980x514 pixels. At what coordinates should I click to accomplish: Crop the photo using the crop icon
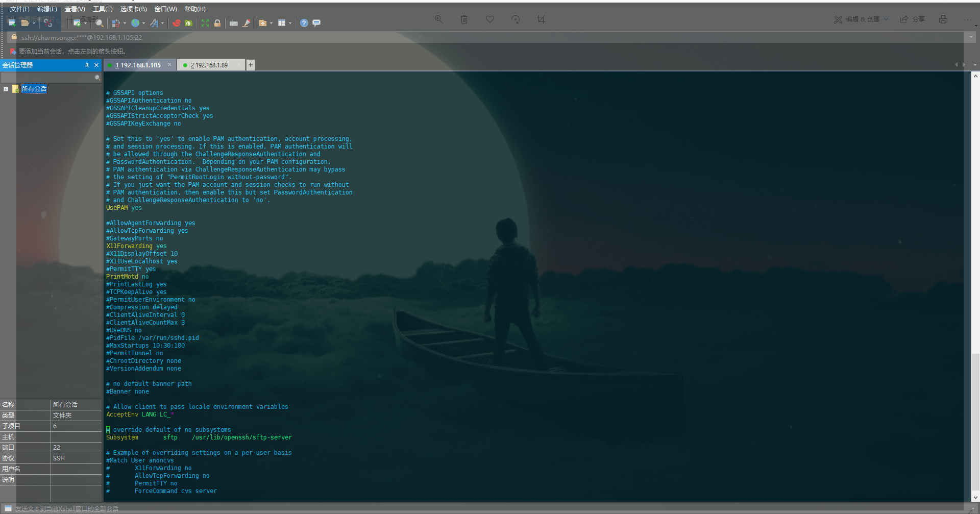coord(541,19)
